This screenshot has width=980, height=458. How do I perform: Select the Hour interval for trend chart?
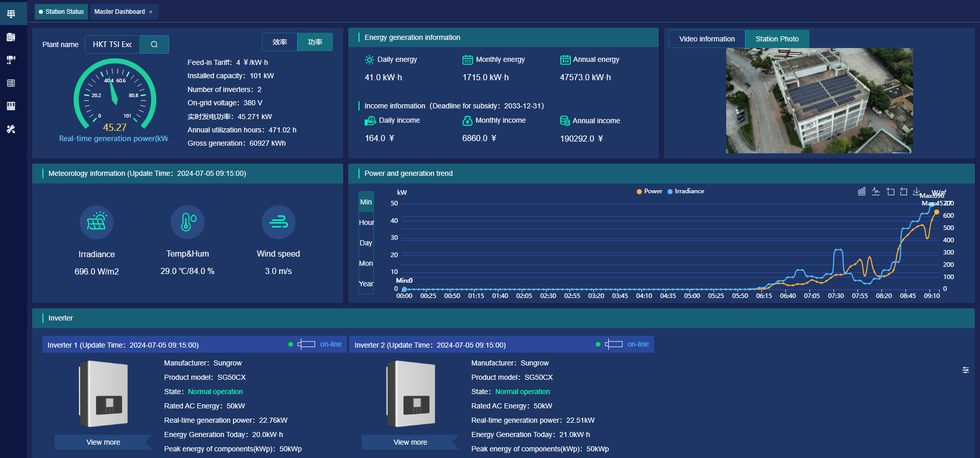pyautogui.click(x=366, y=222)
